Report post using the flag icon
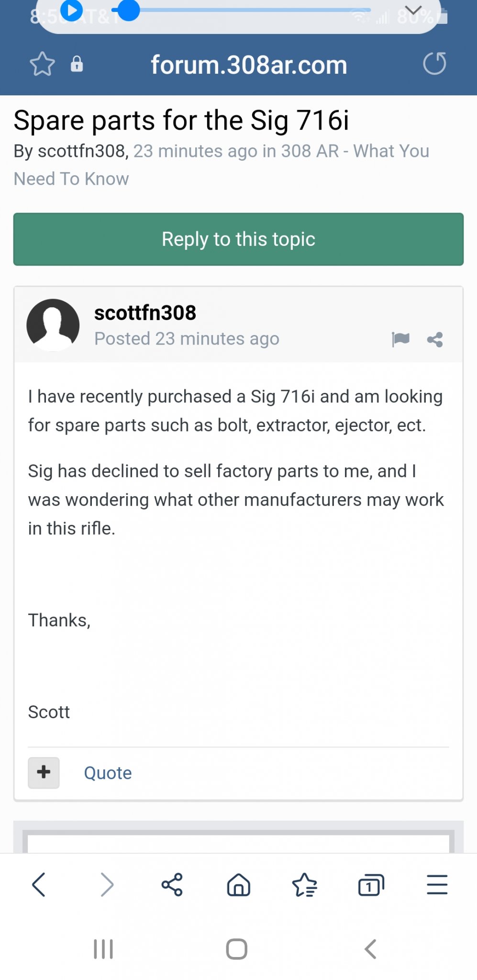Image resolution: width=477 pixels, height=980 pixels. tap(400, 339)
